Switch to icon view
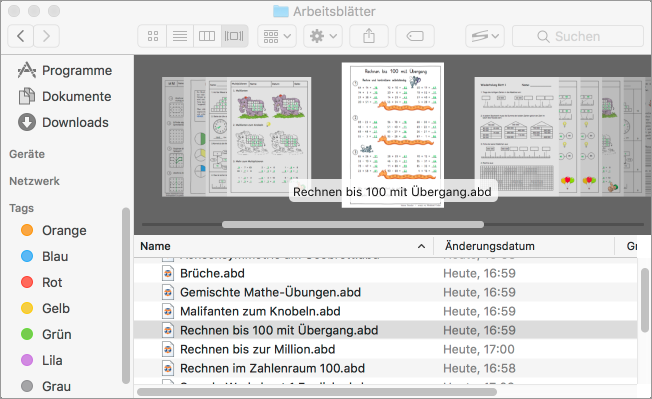Image resolution: width=652 pixels, height=399 pixels. pyautogui.click(x=153, y=36)
